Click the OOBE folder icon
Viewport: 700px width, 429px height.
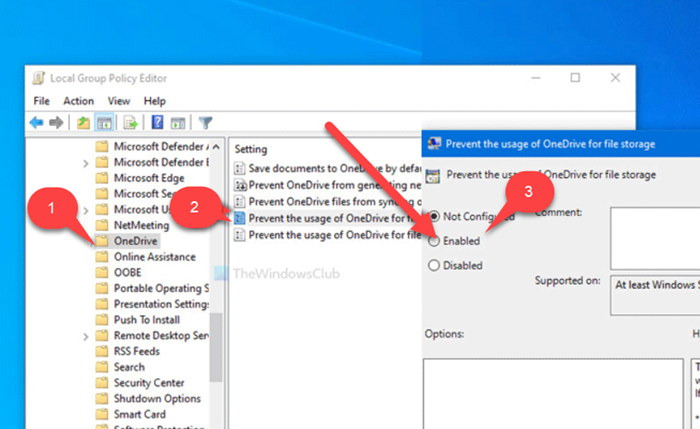click(102, 272)
